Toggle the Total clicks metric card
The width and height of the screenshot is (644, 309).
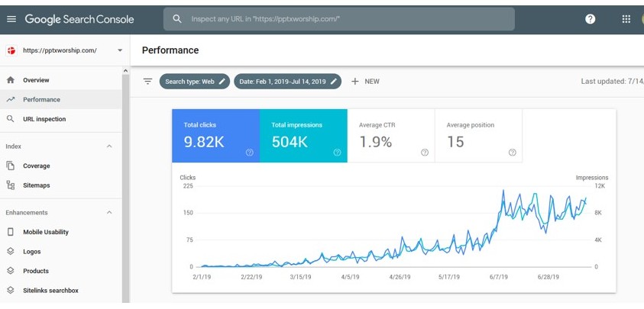215,135
